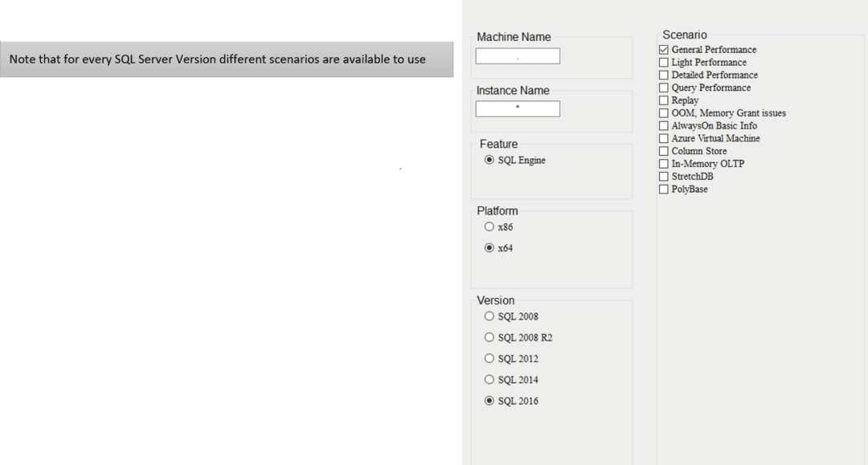Screen dimensions: 868x465
Task: Enable the Light Performance scenario
Action: coord(664,63)
